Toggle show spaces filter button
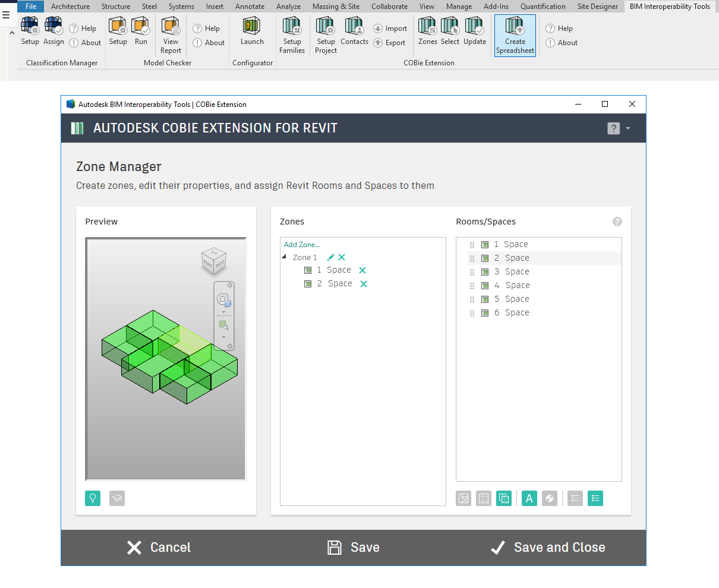 484,498
